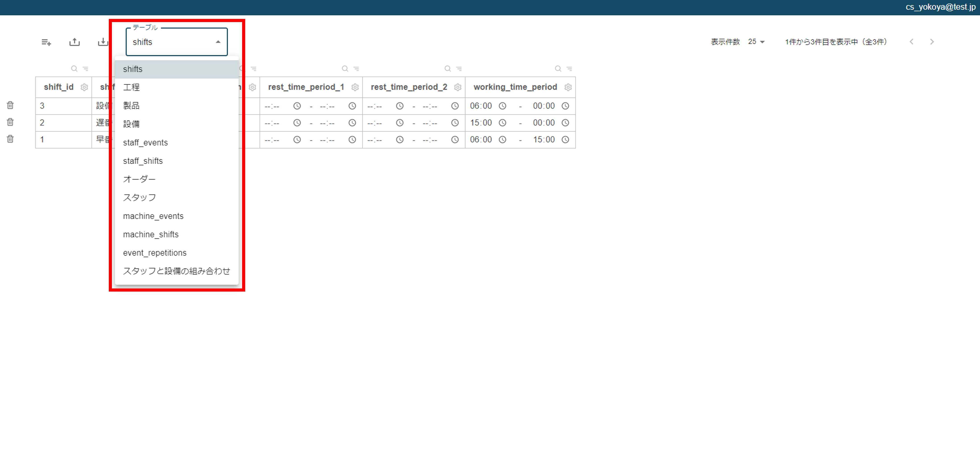Click search icon above rest_time_period_2 column
980x472 pixels.
click(448, 69)
